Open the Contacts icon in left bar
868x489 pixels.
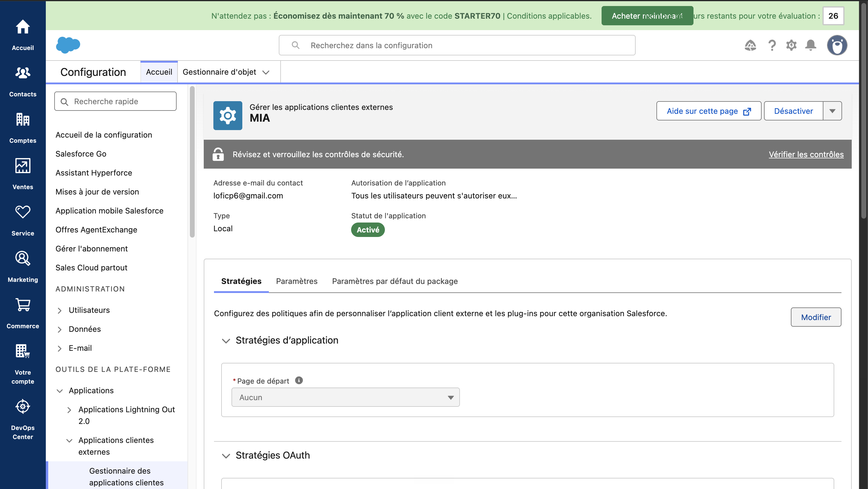tap(23, 73)
